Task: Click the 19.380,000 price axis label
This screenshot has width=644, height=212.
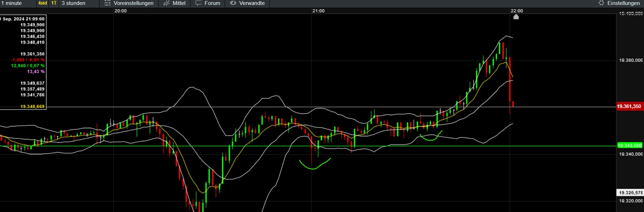Action: point(631,60)
